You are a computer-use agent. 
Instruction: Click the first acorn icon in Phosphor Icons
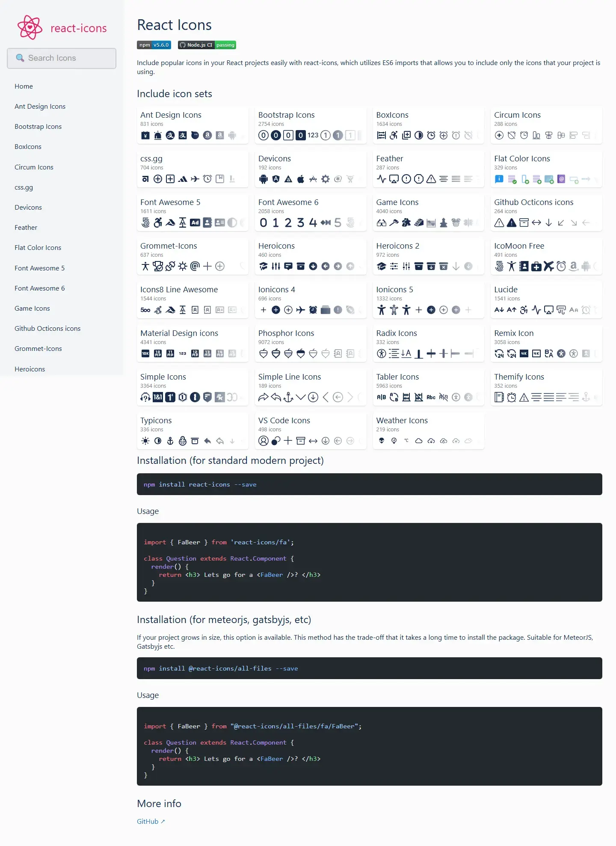click(264, 353)
